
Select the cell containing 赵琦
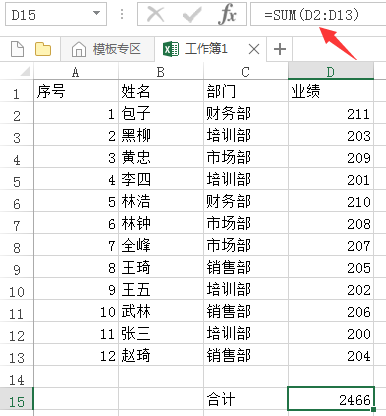[161, 355]
